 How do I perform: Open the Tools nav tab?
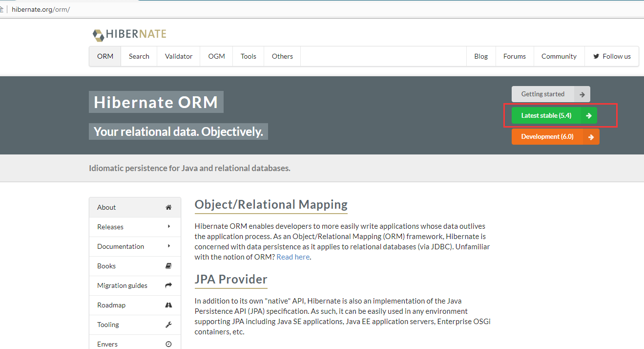(x=249, y=56)
